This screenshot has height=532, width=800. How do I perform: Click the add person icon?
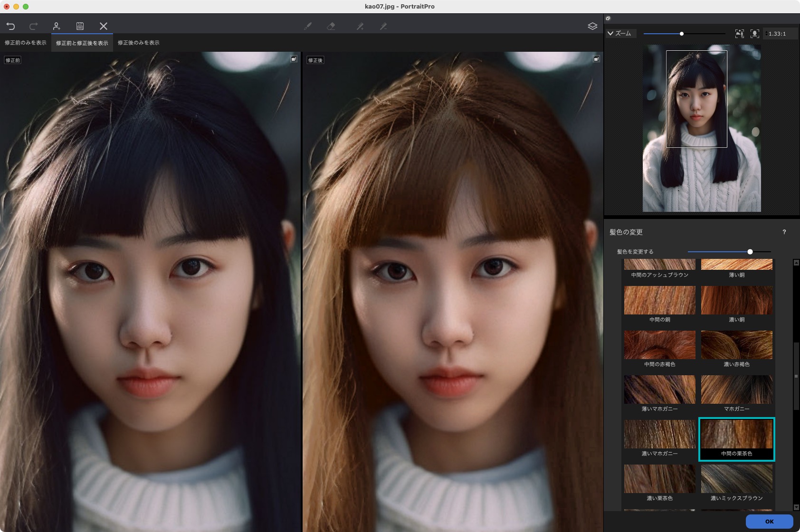[x=57, y=26]
